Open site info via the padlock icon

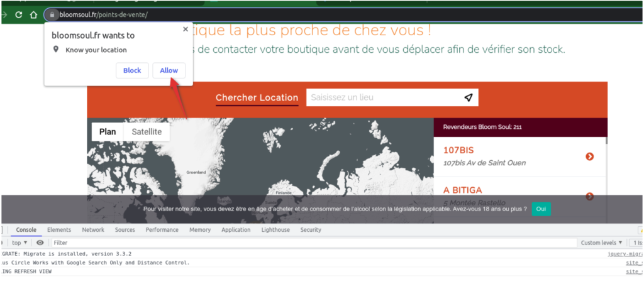(52, 15)
